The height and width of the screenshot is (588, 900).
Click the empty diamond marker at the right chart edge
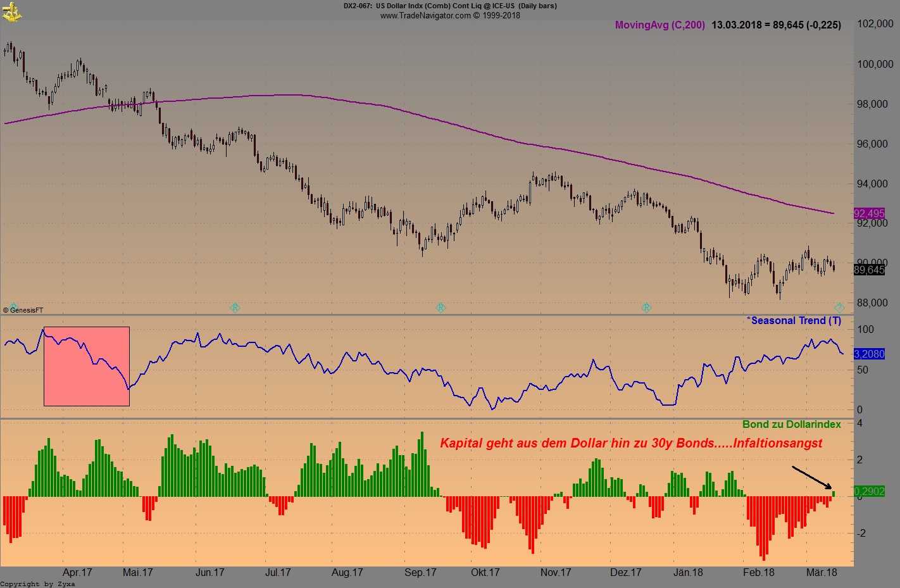tap(841, 308)
